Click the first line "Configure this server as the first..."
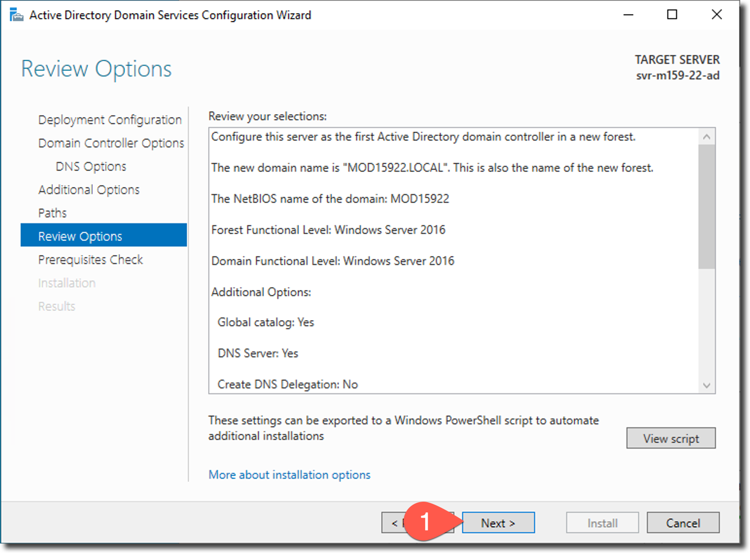This screenshot has width=750, height=560. click(423, 137)
